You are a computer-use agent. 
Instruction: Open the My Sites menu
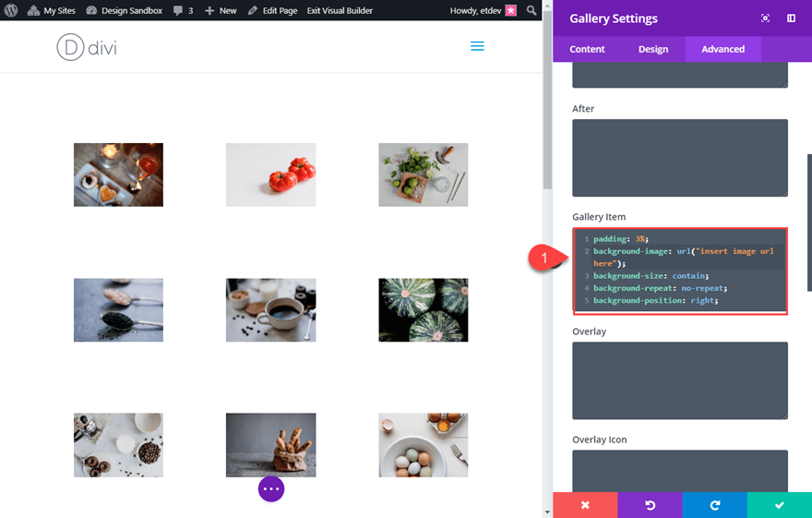tap(52, 10)
